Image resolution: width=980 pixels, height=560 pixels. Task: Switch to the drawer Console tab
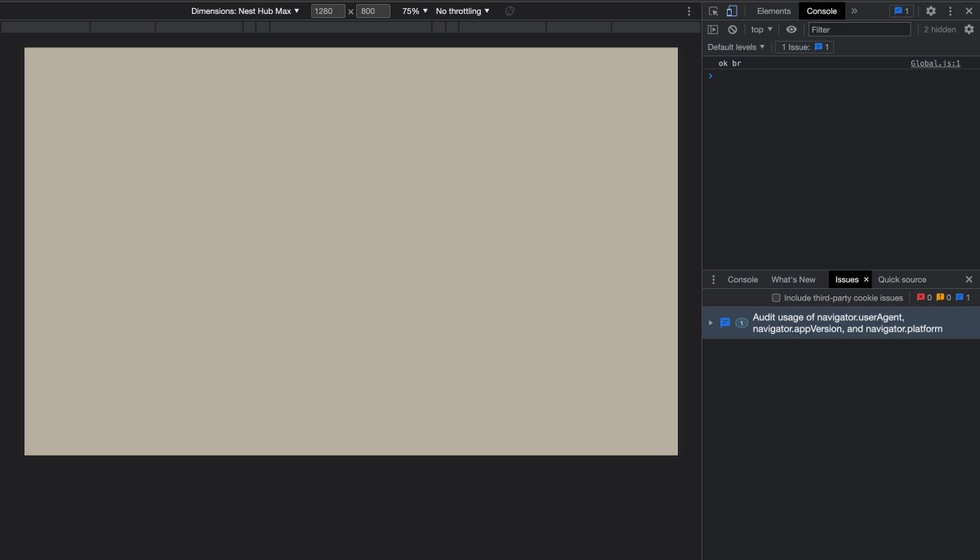click(742, 279)
